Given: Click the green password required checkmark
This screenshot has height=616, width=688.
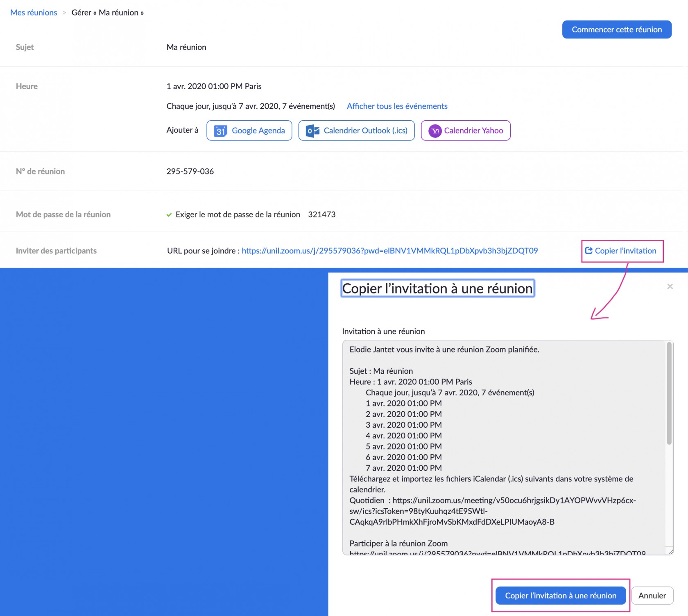Looking at the screenshot, I should pos(169,215).
